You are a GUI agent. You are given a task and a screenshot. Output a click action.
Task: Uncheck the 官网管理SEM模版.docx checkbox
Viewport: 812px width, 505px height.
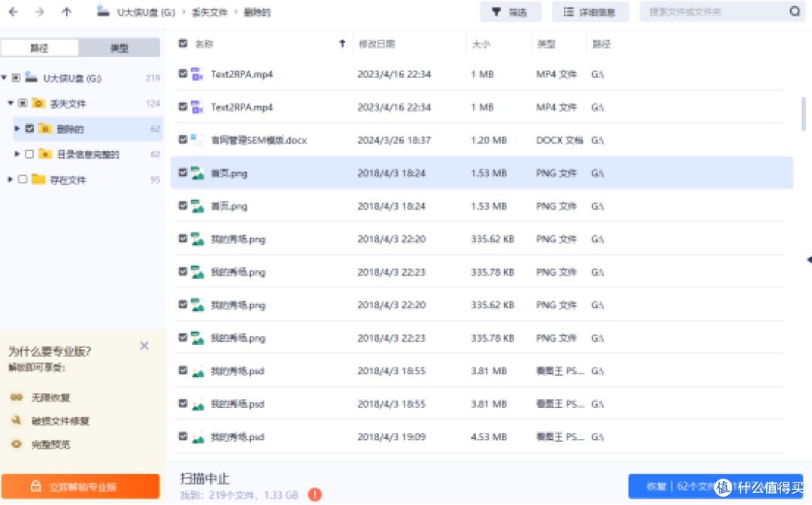click(183, 140)
